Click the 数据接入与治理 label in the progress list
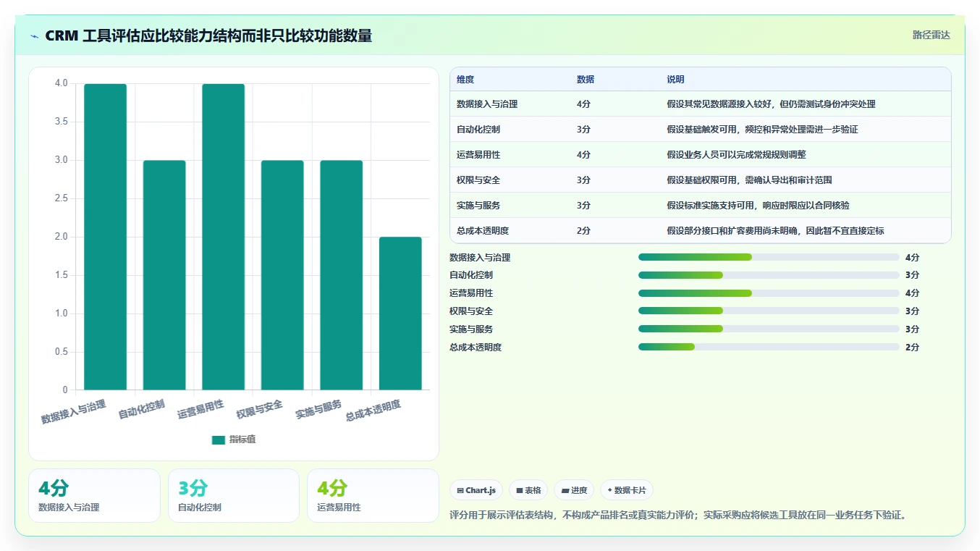The height and width of the screenshot is (551, 980). tap(480, 257)
